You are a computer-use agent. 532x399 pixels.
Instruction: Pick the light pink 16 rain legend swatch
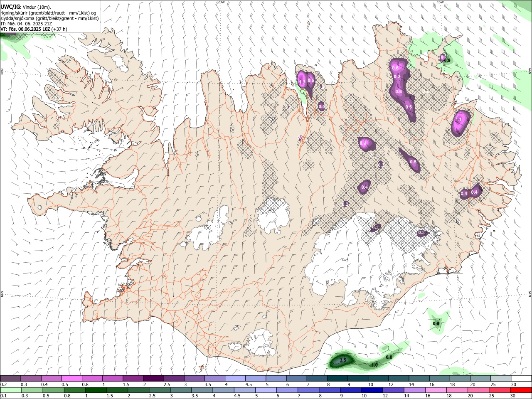tap(436, 390)
